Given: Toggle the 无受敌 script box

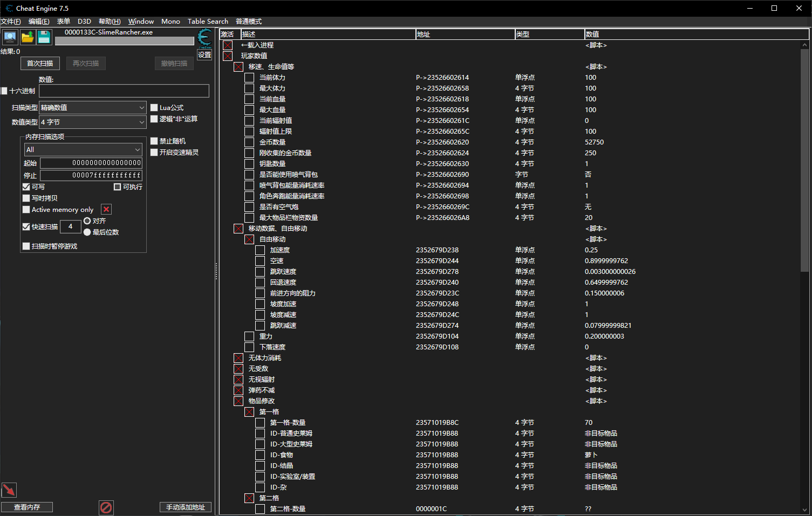Looking at the screenshot, I should [238, 369].
